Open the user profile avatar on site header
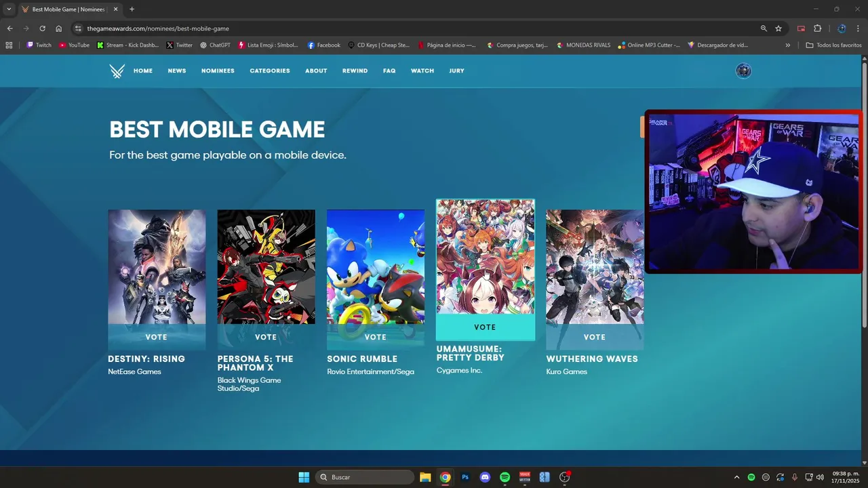The width and height of the screenshot is (868, 488). pos(743,70)
